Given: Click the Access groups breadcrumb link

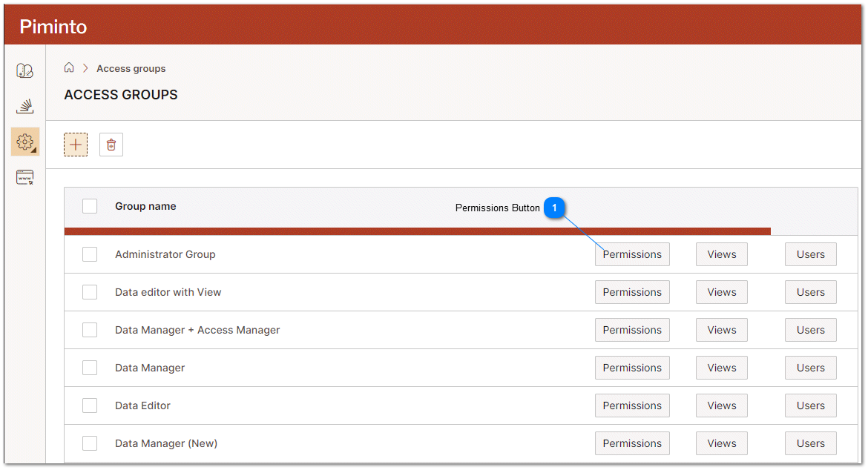Looking at the screenshot, I should coord(131,67).
